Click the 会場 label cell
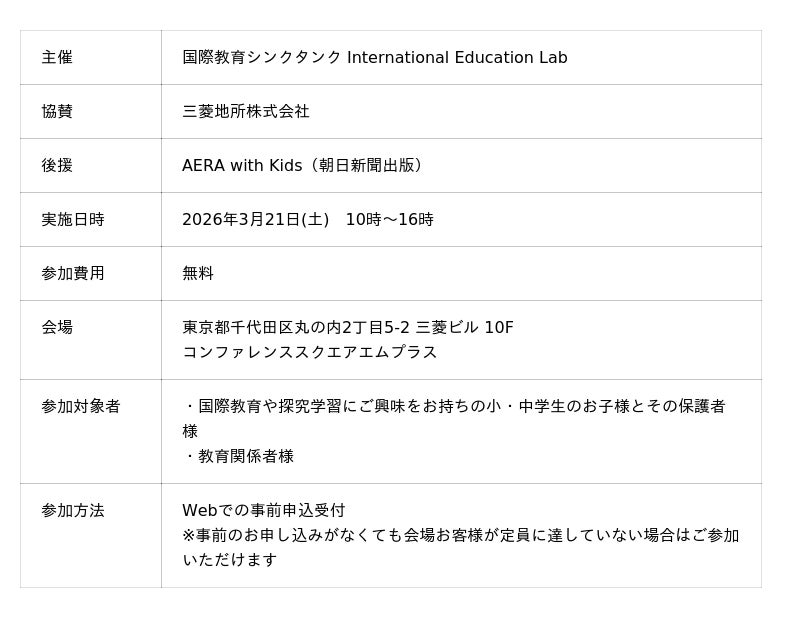 click(57, 328)
